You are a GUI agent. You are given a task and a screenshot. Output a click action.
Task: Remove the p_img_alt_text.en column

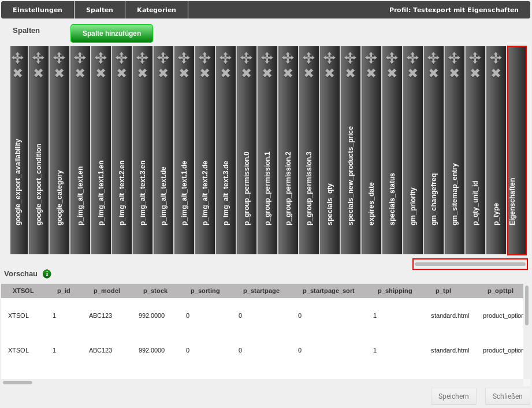point(80,73)
